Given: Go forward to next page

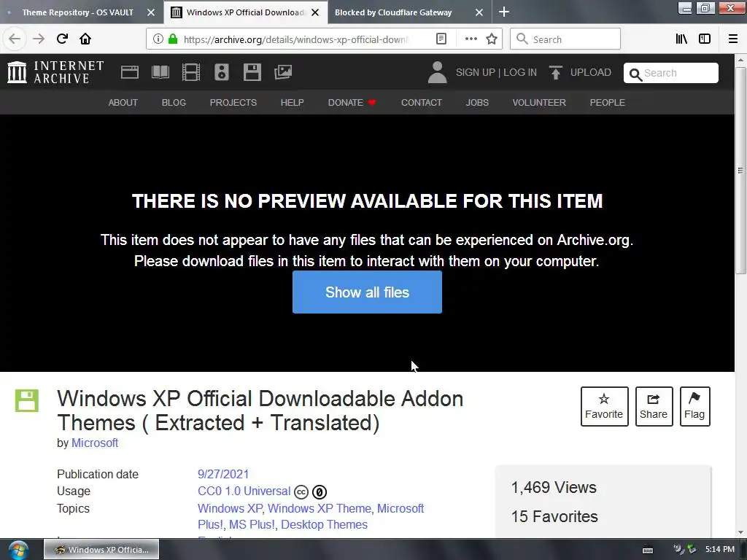Looking at the screenshot, I should click(x=39, y=39).
